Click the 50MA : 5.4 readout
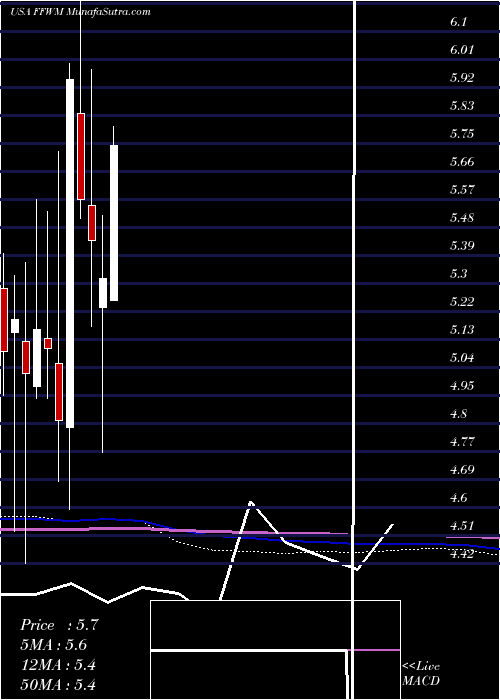Image resolution: width=500 pixels, height=700 pixels. click(58, 684)
